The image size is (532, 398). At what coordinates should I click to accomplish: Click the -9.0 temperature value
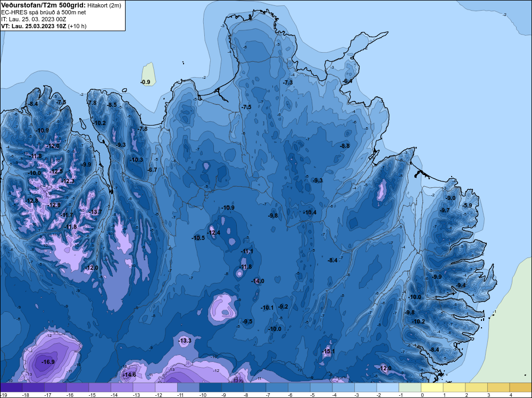tap(451, 198)
